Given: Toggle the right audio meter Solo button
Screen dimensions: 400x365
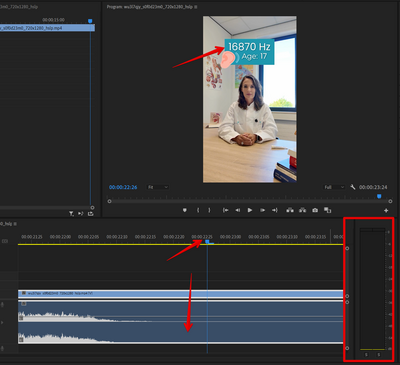Looking at the screenshot, I should [379, 355].
